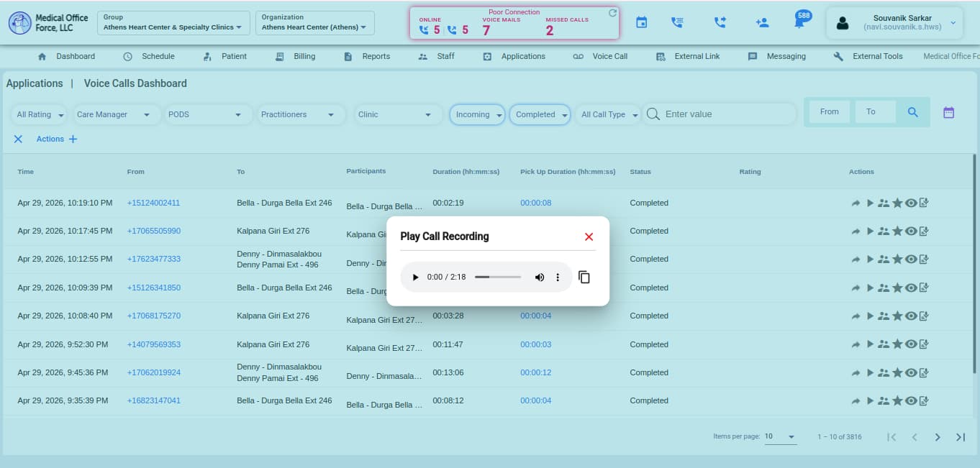
Task: Close the Play Call Recording dialog
Action: coord(589,237)
